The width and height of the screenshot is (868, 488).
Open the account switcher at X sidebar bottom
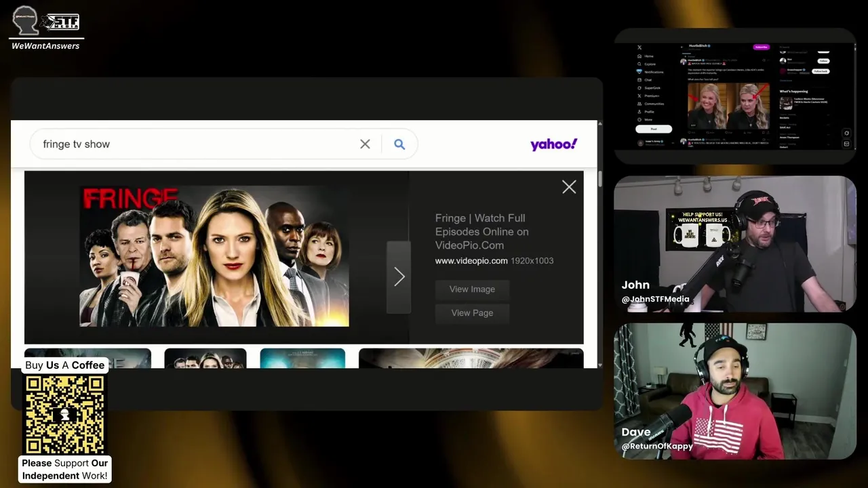click(655, 143)
